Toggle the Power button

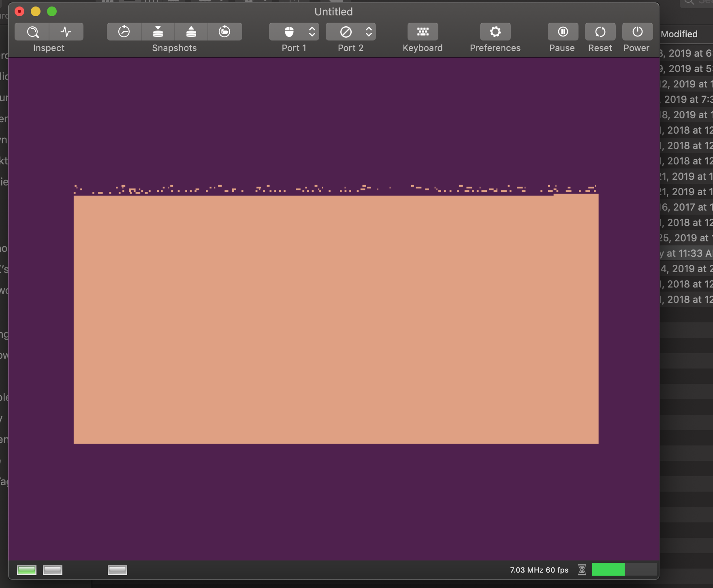pos(638,32)
